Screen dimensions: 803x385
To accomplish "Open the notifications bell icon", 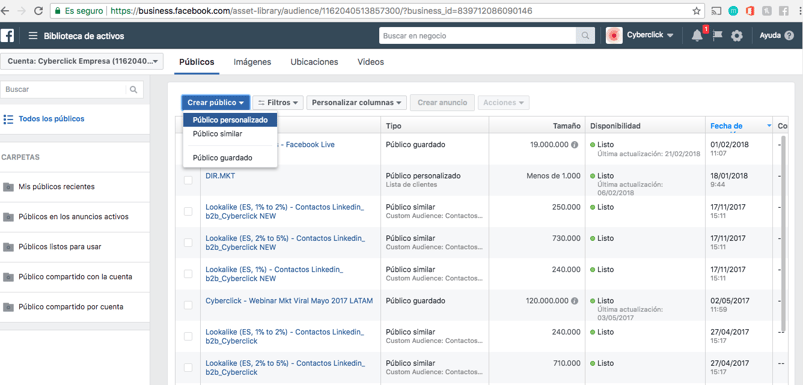I will (x=697, y=36).
